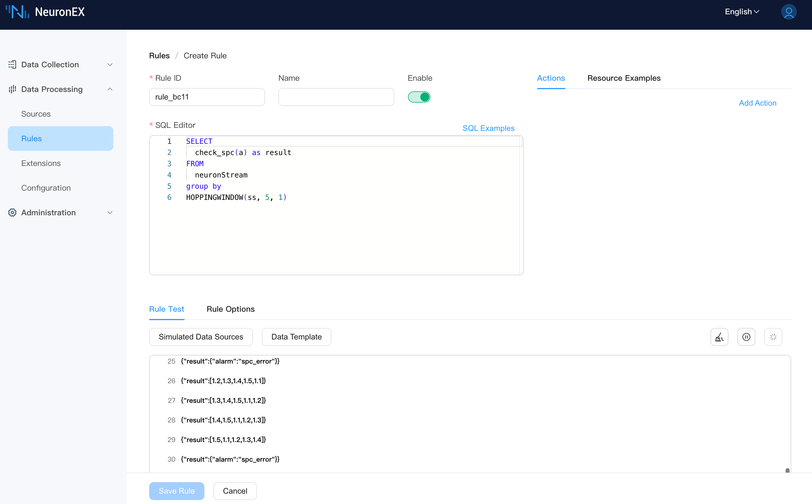The width and height of the screenshot is (812, 504).
Task: Click the Administration gear icon
Action: tap(12, 212)
